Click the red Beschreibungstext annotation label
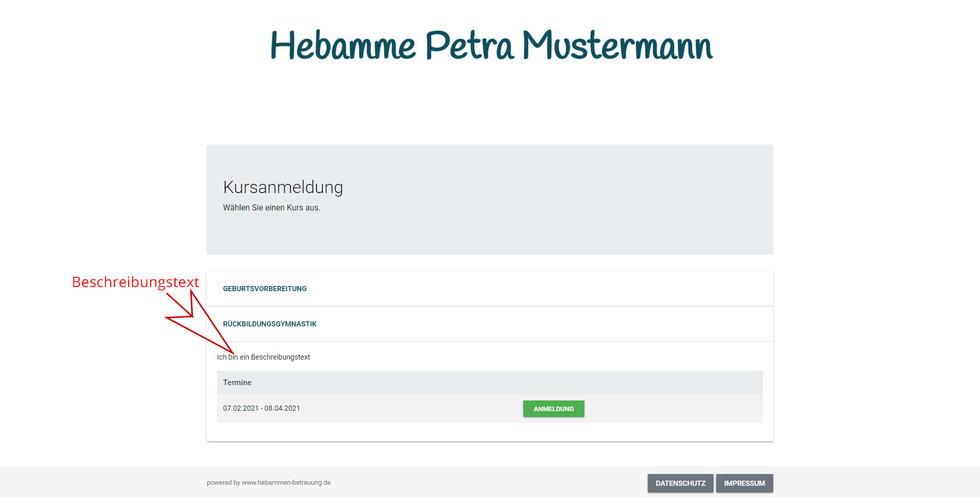 (x=135, y=282)
